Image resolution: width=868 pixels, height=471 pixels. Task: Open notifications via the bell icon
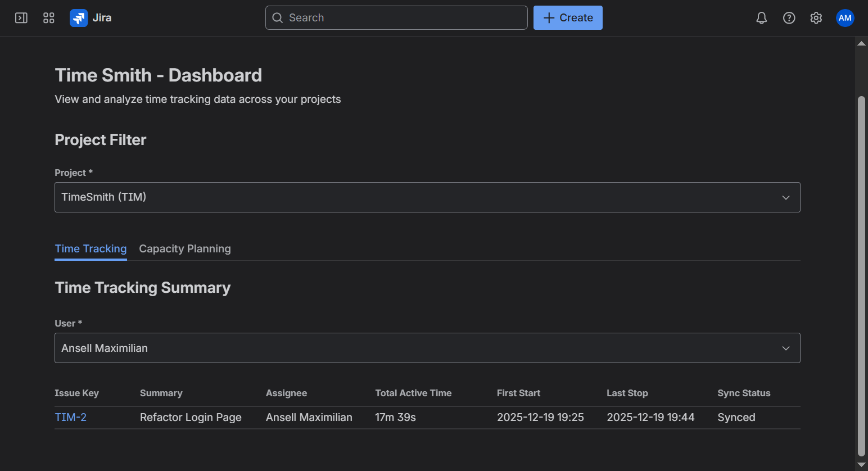click(761, 17)
